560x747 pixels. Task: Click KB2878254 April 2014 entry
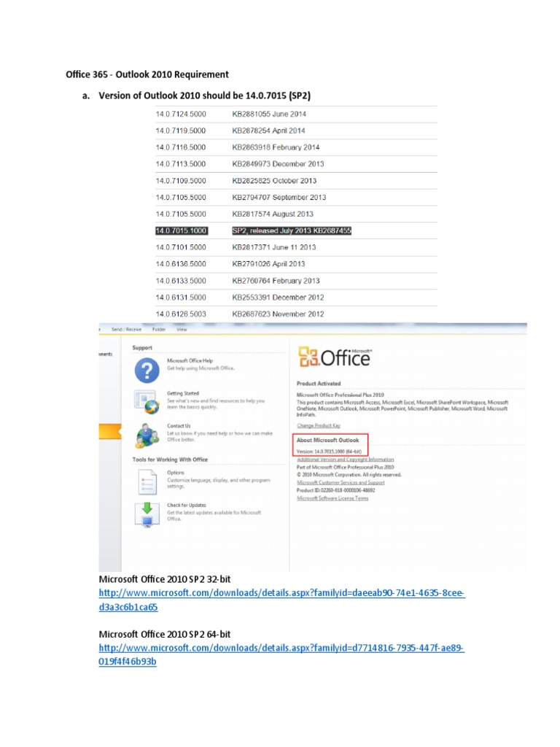[x=268, y=131]
